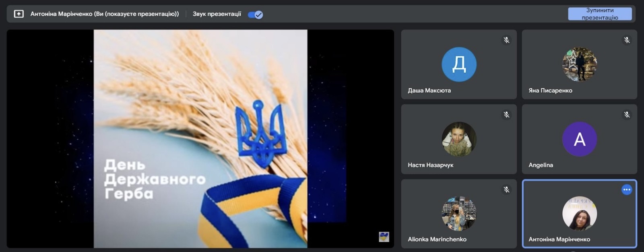The height and width of the screenshot is (252, 644).
Task: Click muted microphone icon on Настя Назарчук tile
Action: 506,115
